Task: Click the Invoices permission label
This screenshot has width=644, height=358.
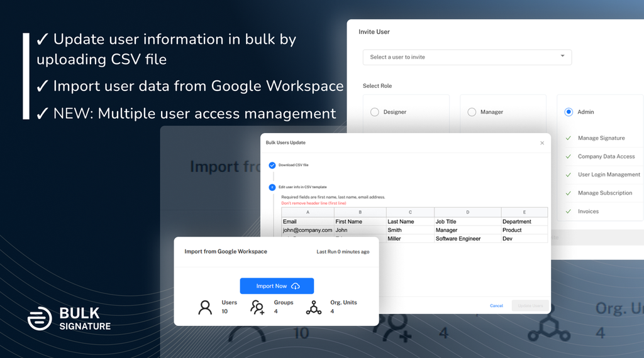Action: [x=588, y=212]
